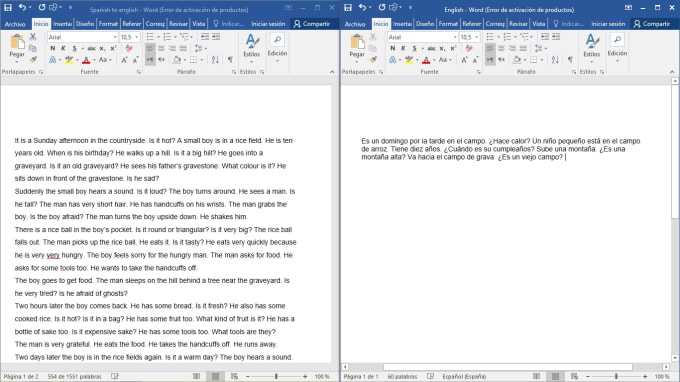The height and width of the screenshot is (382, 680).
Task: Click Iniciar sesión in Spanish to english window
Action: coord(268,24)
